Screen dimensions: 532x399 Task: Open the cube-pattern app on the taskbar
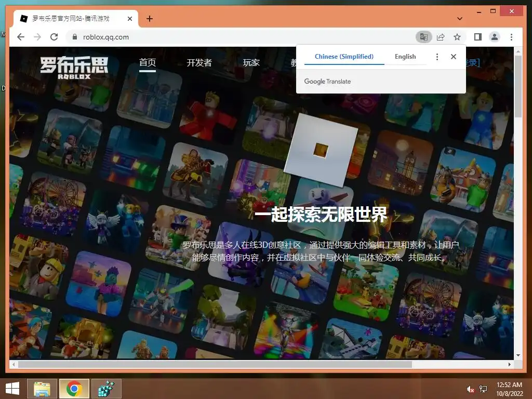click(106, 389)
